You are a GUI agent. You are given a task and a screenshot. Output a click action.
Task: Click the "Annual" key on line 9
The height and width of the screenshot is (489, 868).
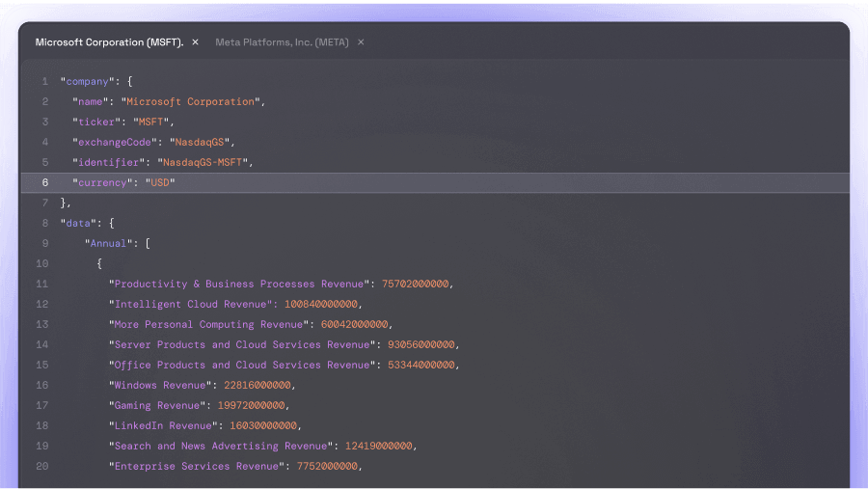(108, 244)
